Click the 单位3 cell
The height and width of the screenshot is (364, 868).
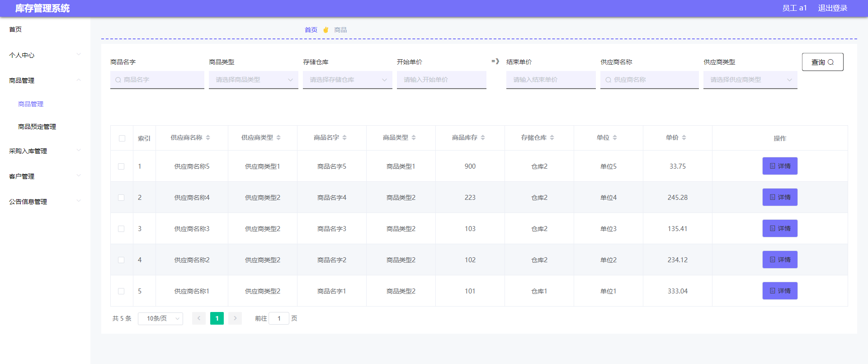[609, 229]
